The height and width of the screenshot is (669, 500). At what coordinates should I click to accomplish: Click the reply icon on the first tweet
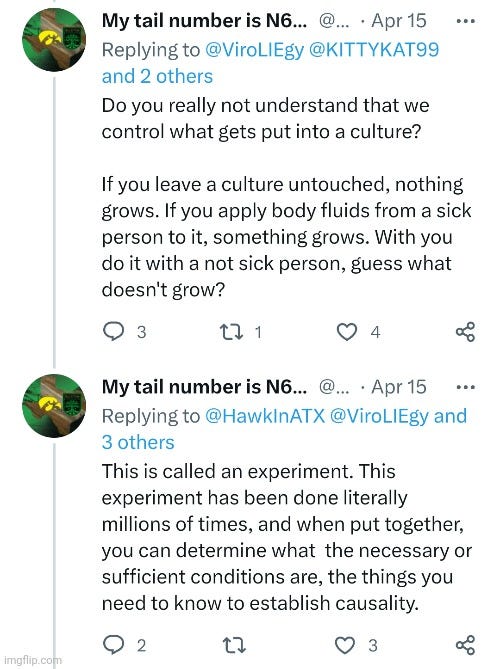(113, 332)
